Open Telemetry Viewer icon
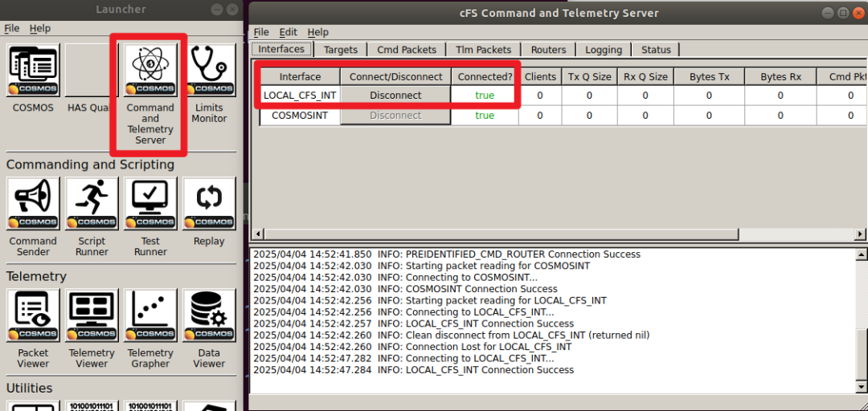Screen dimensions: 868x411 [92, 315]
